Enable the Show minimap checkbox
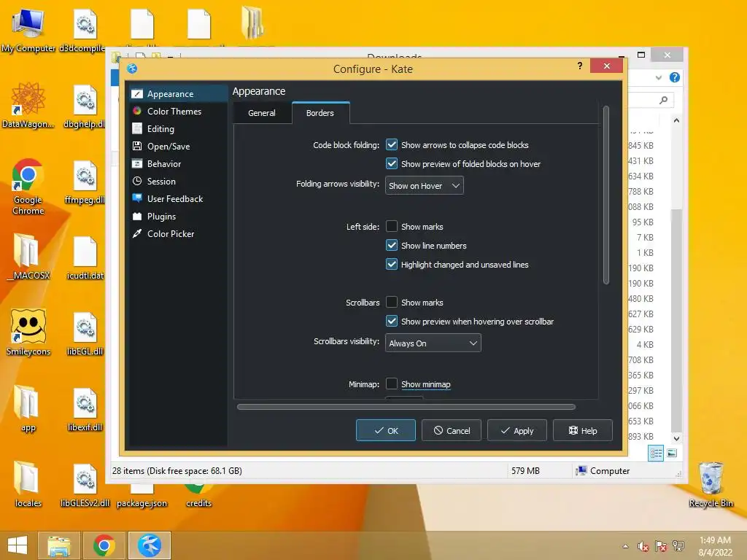 point(392,384)
